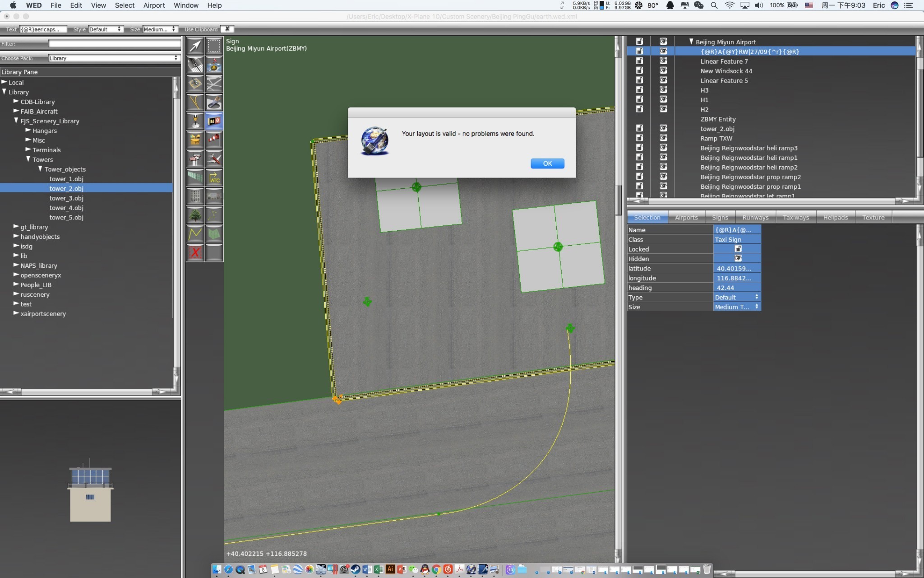Open Spotlight search in menu bar

coord(714,5)
